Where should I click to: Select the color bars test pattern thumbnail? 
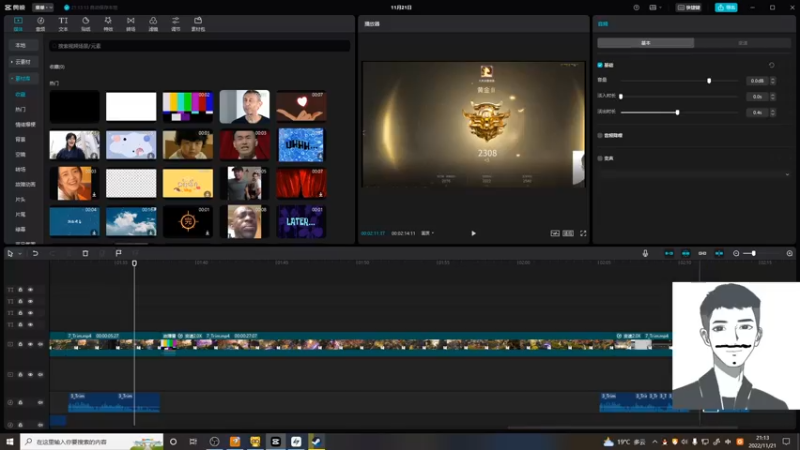coord(188,107)
